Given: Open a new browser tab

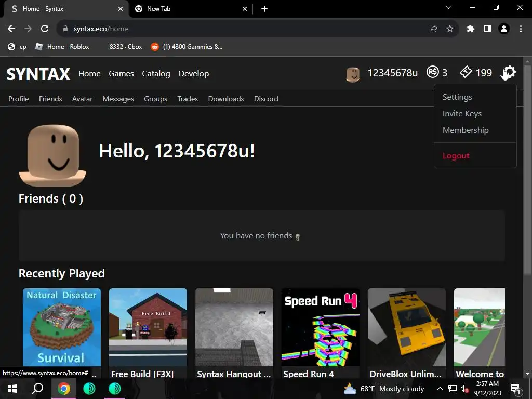Looking at the screenshot, I should (264, 9).
